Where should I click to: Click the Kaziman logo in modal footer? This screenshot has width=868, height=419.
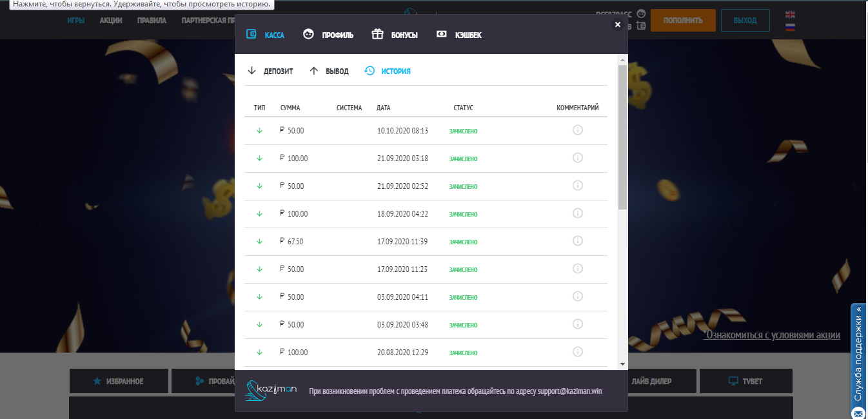click(271, 391)
